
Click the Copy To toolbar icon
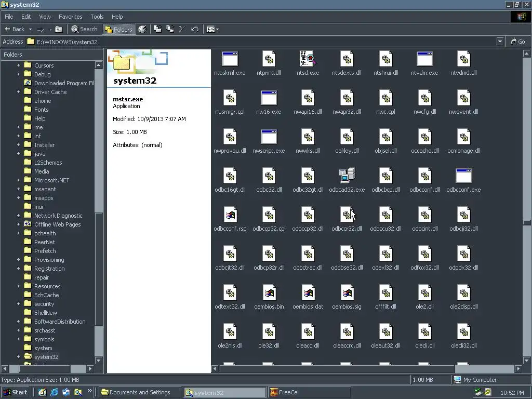170,29
